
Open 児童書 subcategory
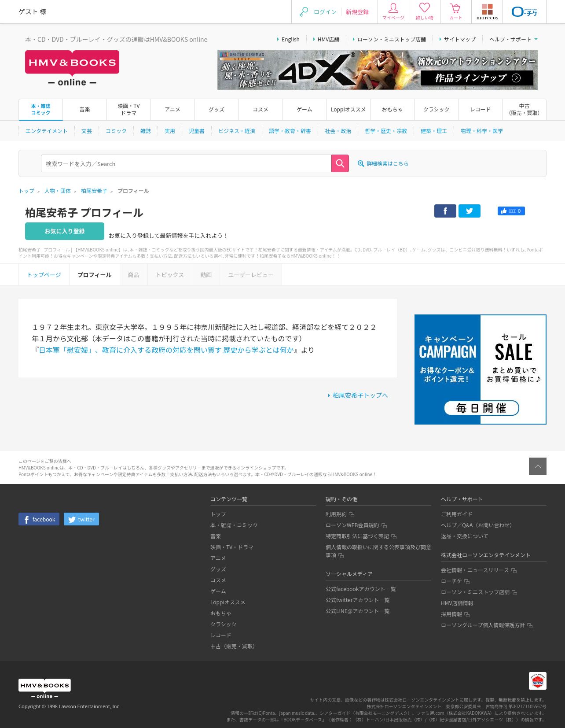click(197, 131)
